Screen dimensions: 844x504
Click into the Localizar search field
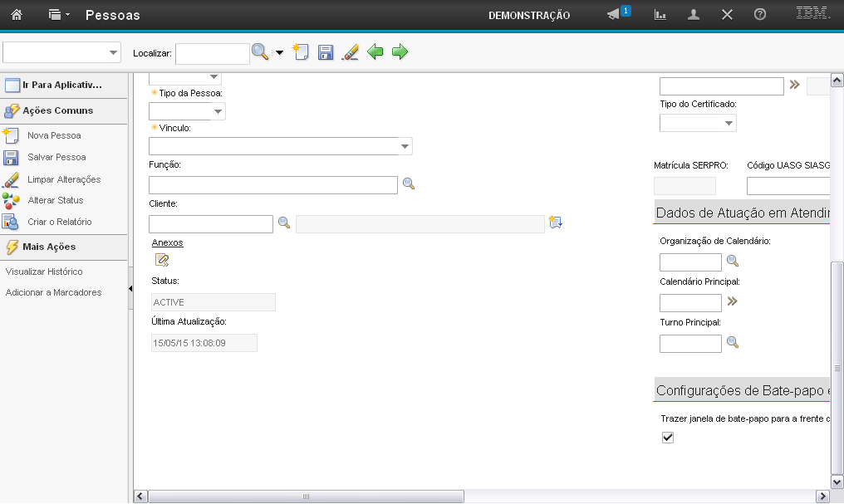212,53
